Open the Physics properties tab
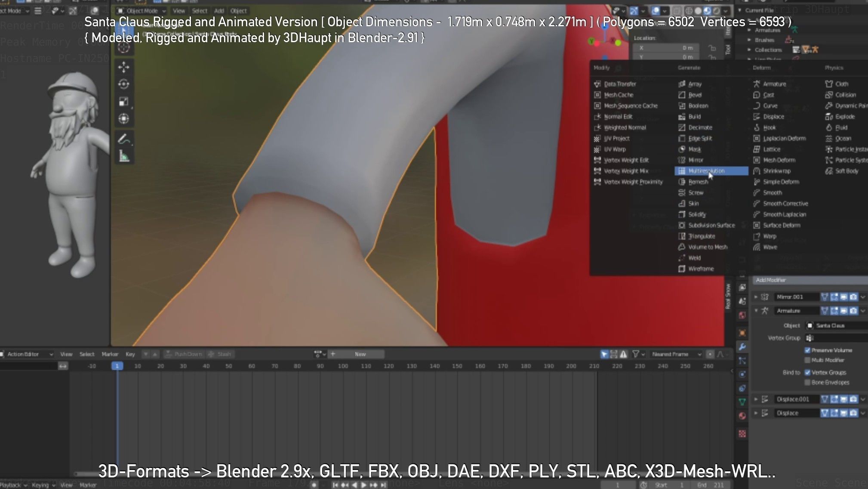The image size is (868, 489). point(742,374)
